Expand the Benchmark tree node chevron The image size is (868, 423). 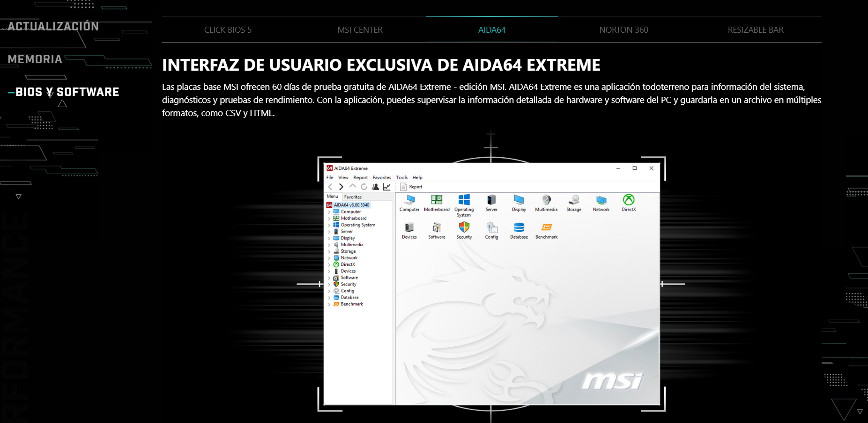point(329,304)
